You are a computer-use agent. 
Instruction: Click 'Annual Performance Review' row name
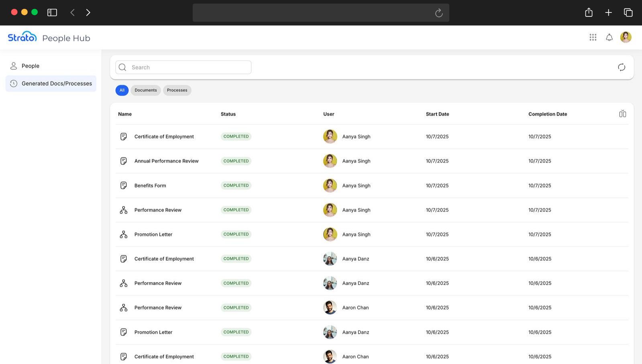(x=167, y=161)
